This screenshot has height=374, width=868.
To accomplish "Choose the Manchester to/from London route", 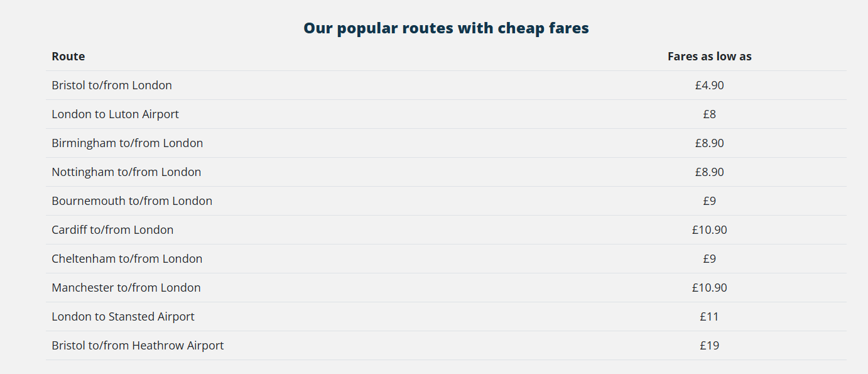I will coord(126,288).
